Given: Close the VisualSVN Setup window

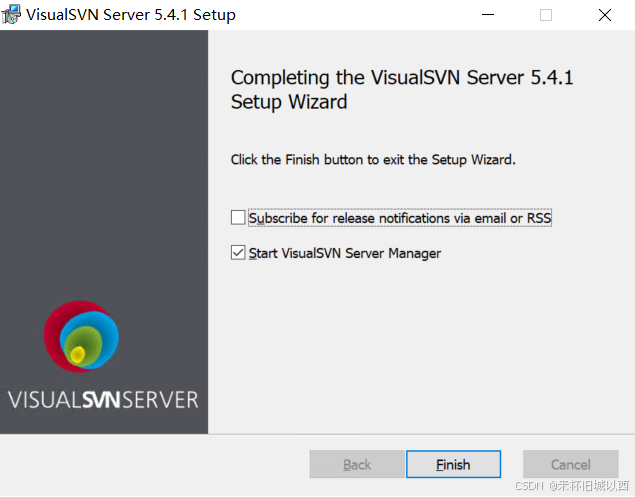Looking at the screenshot, I should click(x=605, y=15).
